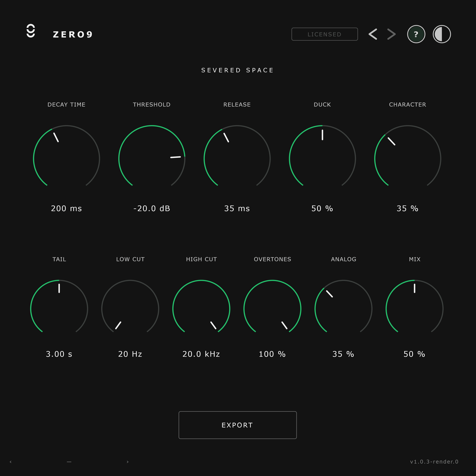476x476 pixels.
Task: Click the 200 ms decay value
Action: click(67, 208)
